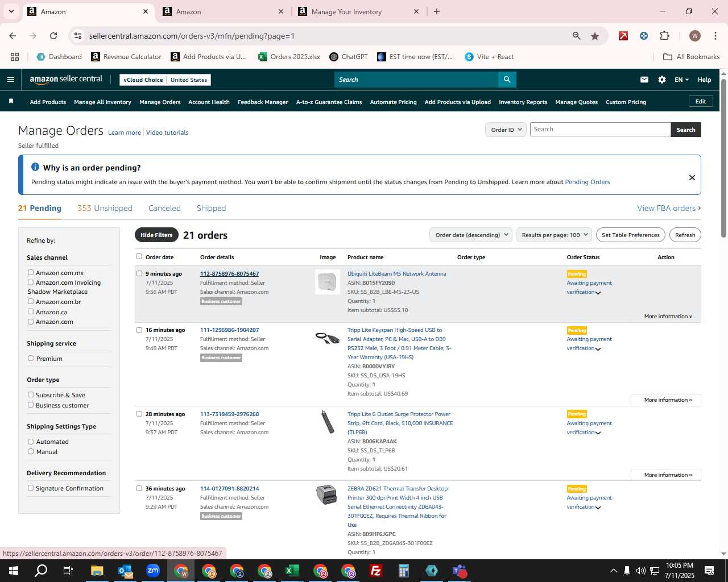The height and width of the screenshot is (582, 728).
Task: Open Manage All Inventory menu item
Action: click(102, 102)
